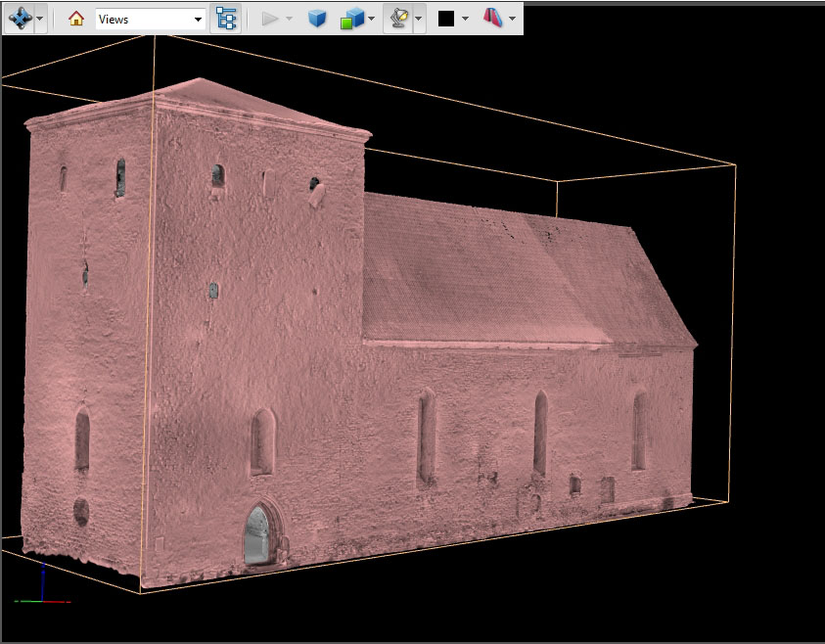Image resolution: width=825 pixels, height=644 pixels.
Task: Toggle the lamp lighting icon
Action: pyautogui.click(x=398, y=19)
